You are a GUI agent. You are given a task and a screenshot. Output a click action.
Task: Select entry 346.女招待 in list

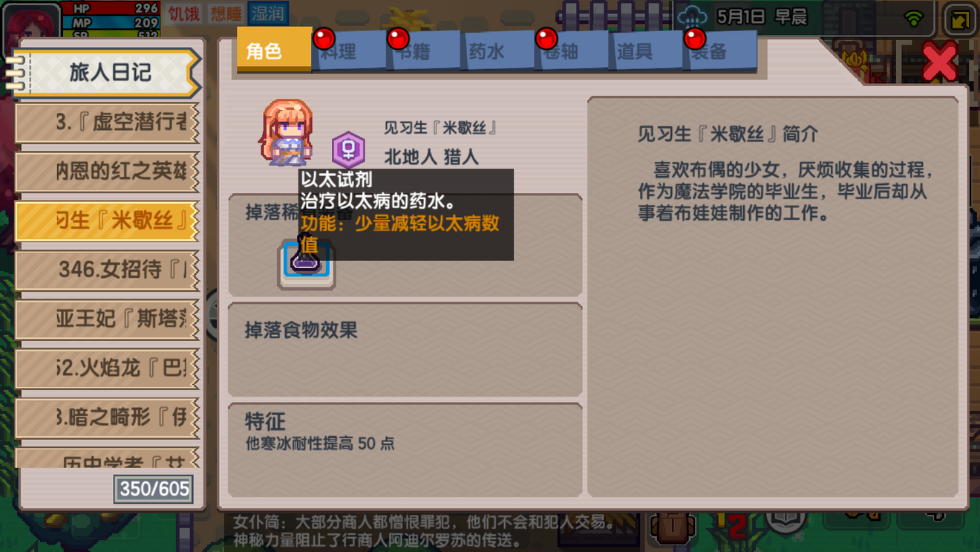[x=108, y=270]
